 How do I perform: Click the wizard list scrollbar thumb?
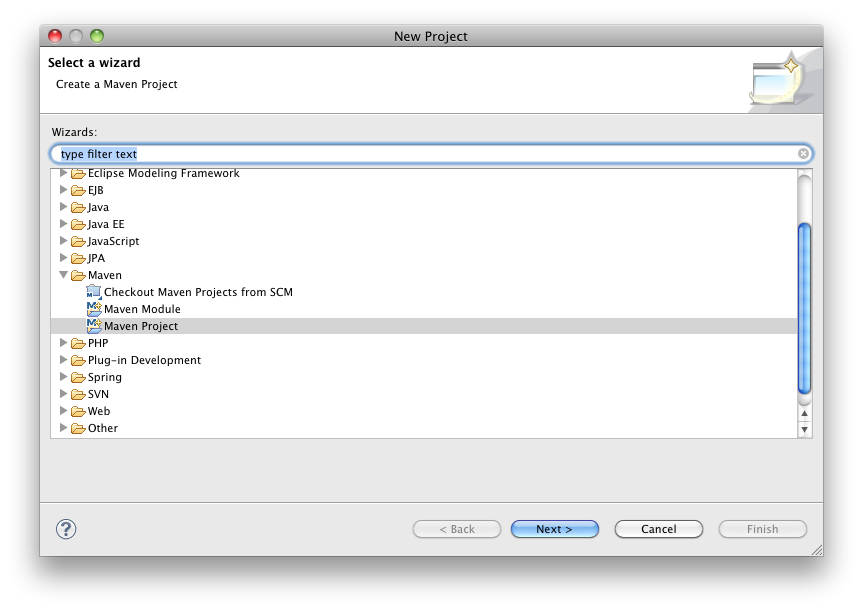804,308
